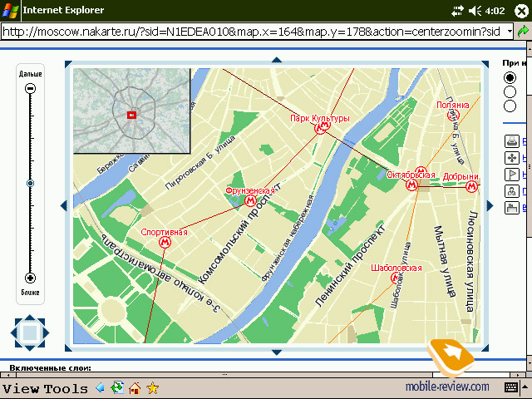Pan map up with top edge arrow
This screenshot has width=532, height=399.
(x=277, y=60)
